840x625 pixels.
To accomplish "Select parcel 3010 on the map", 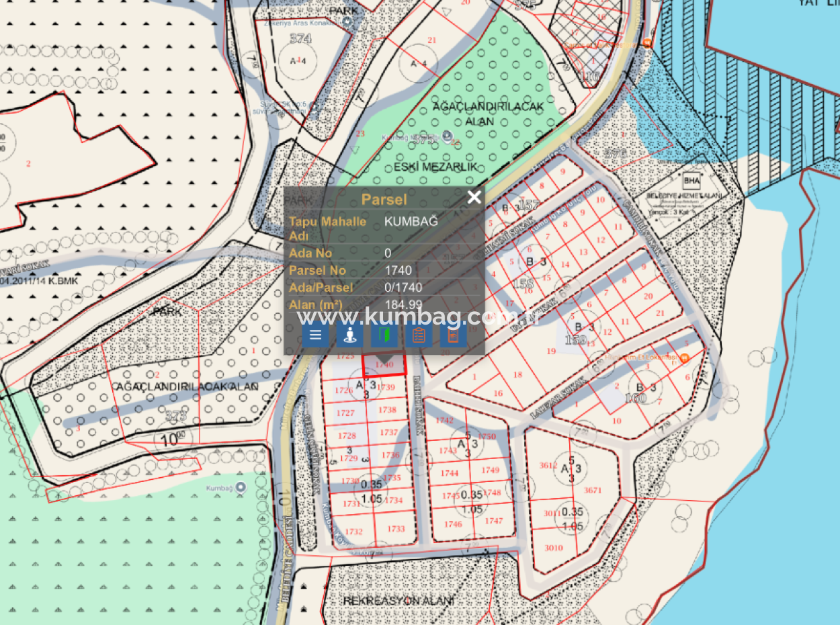I will pyautogui.click(x=553, y=548).
